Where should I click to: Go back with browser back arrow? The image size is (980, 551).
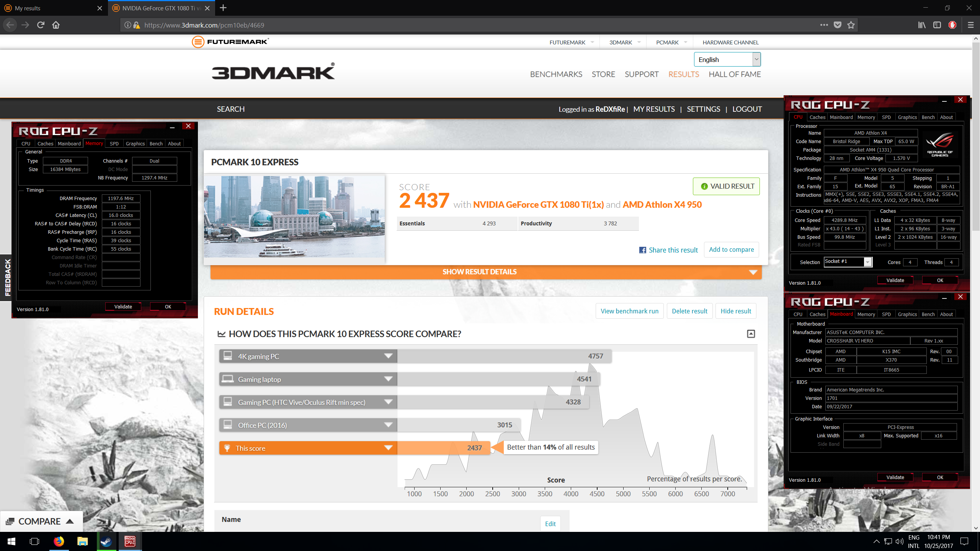click(10, 25)
